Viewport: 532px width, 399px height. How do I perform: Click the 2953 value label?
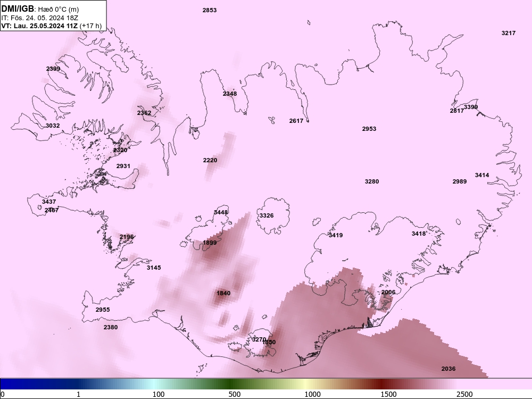pos(369,129)
